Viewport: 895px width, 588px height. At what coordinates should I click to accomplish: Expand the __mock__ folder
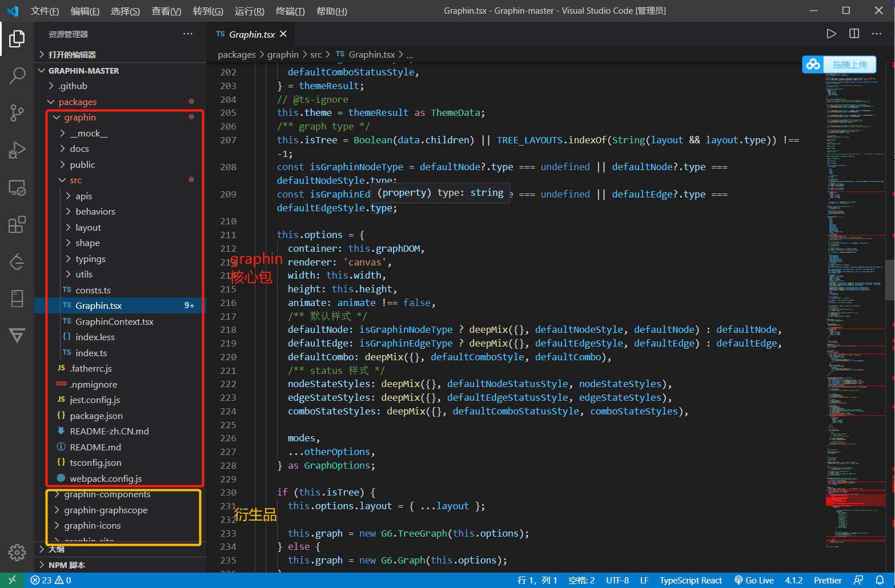click(120, 133)
